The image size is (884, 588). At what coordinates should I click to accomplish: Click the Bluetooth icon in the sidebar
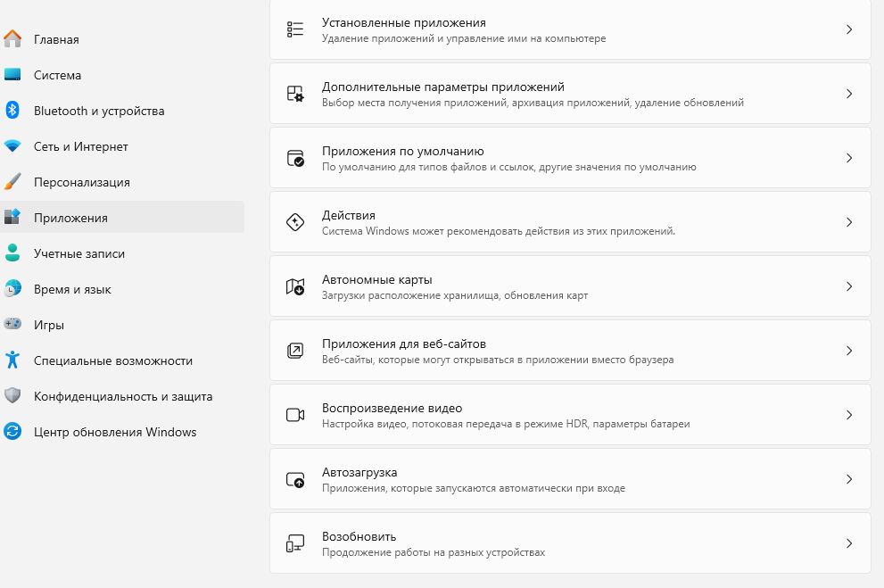[12, 111]
